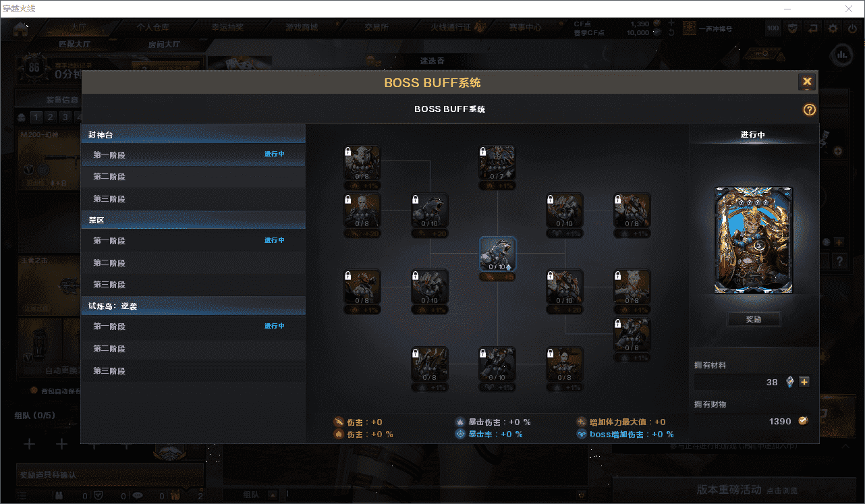Open the 幸运抽奖 tab
The image size is (865, 504).
[227, 28]
